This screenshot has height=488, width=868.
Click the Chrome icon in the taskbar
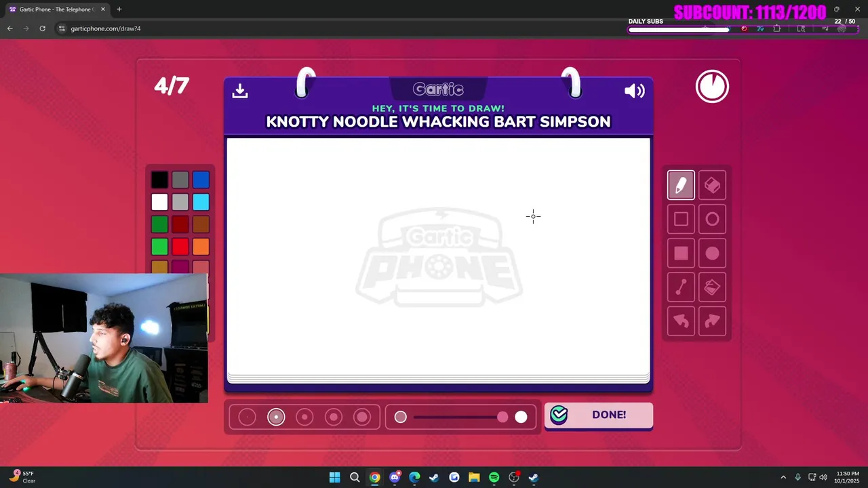point(374,477)
